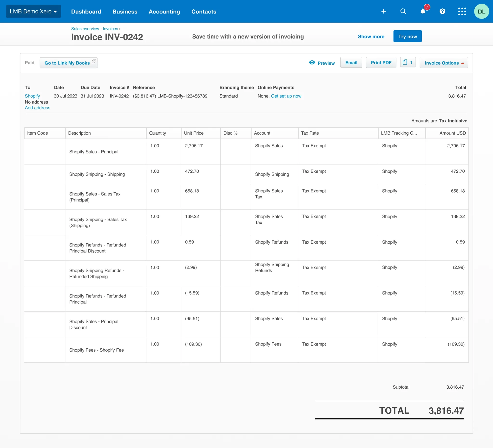
Task: Click the Preview eye icon
Action: (x=312, y=63)
